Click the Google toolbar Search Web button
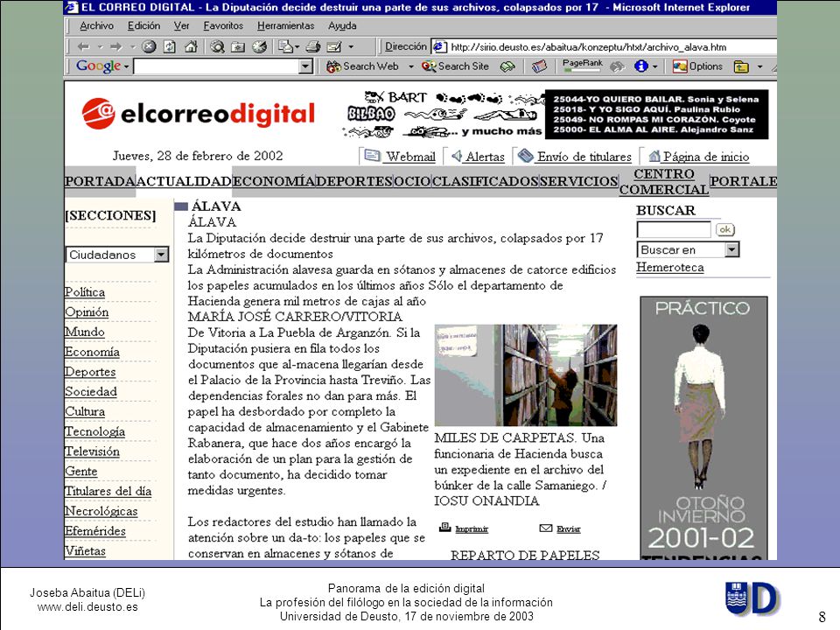This screenshot has width=840, height=630. tap(362, 66)
